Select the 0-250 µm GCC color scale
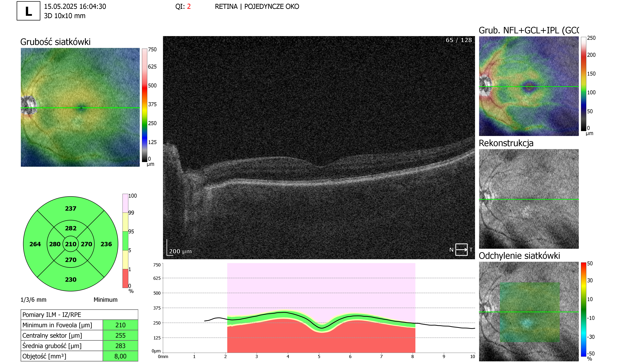 coord(583,84)
